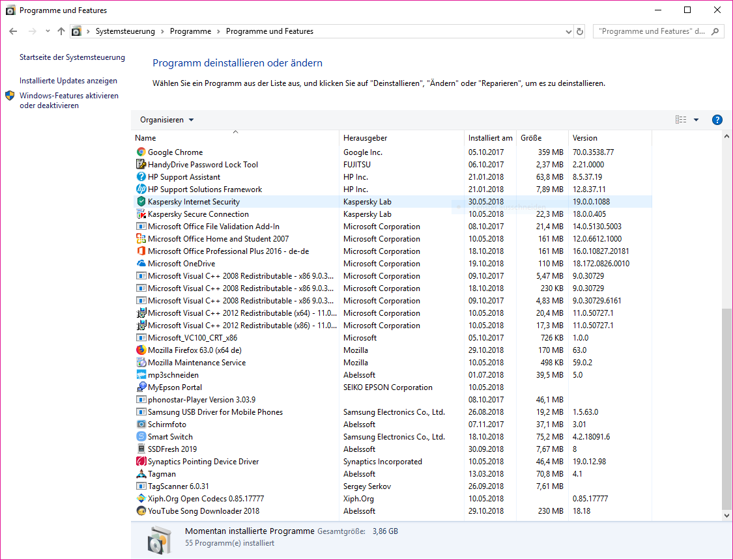733x560 pixels.
Task: Click the refresh button in the address bar
Action: pos(580,31)
